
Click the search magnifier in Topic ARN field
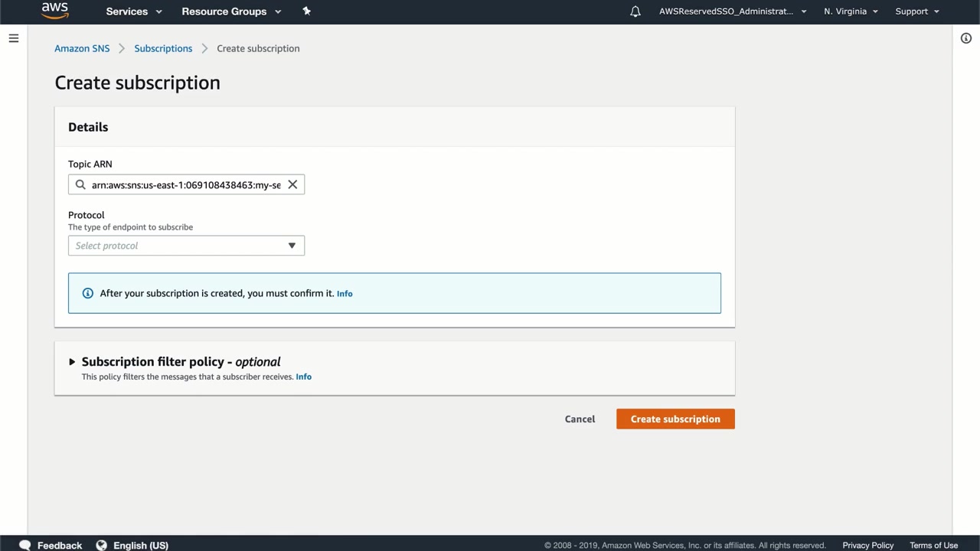point(80,184)
